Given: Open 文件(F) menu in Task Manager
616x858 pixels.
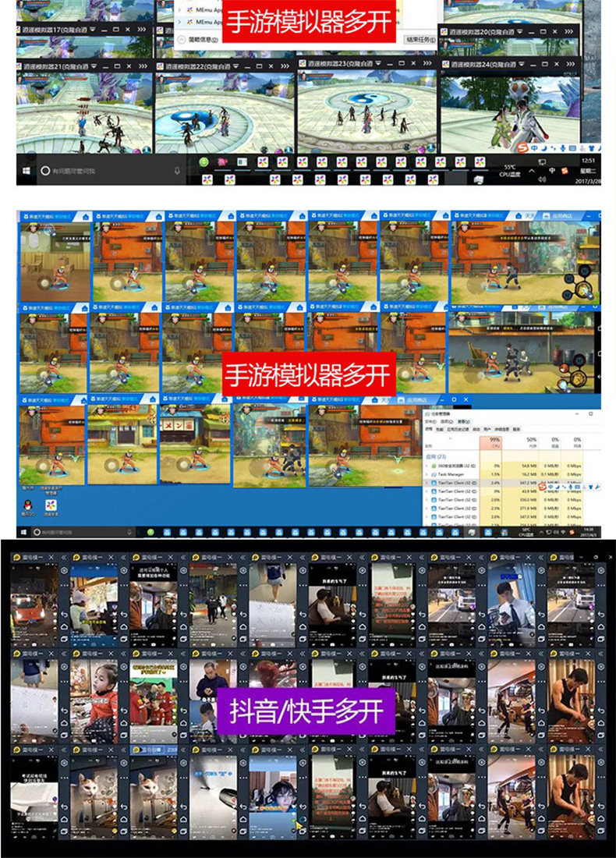Looking at the screenshot, I should (x=431, y=422).
